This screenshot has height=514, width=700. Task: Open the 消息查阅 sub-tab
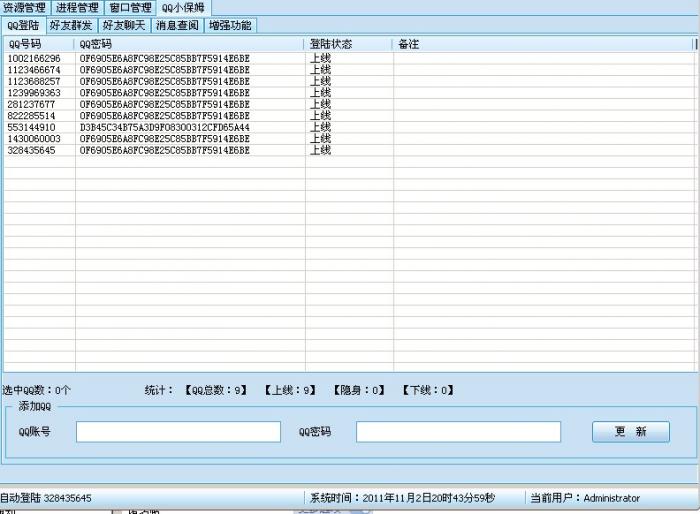pos(178,25)
